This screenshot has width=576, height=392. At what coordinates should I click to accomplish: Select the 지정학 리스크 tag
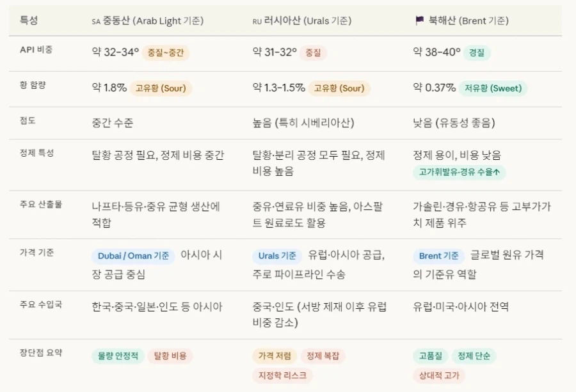click(x=282, y=375)
